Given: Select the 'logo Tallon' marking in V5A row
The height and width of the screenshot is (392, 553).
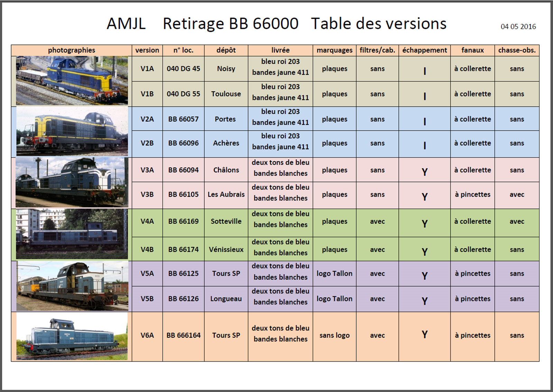Looking at the screenshot, I should 335,274.
